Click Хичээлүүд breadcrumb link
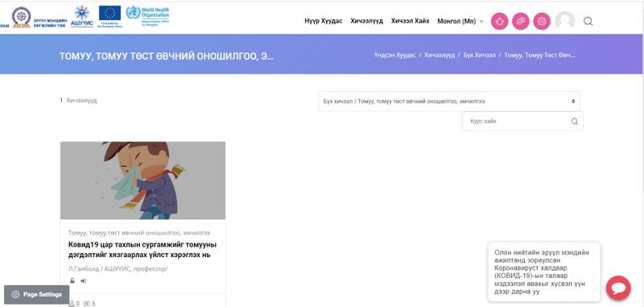Image resolution: width=644 pixels, height=307 pixels. 440,55
